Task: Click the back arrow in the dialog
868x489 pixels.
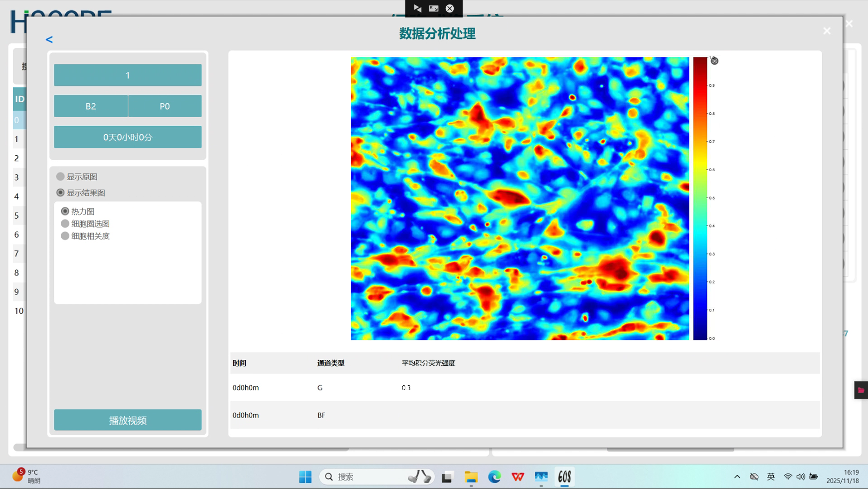Action: click(49, 39)
